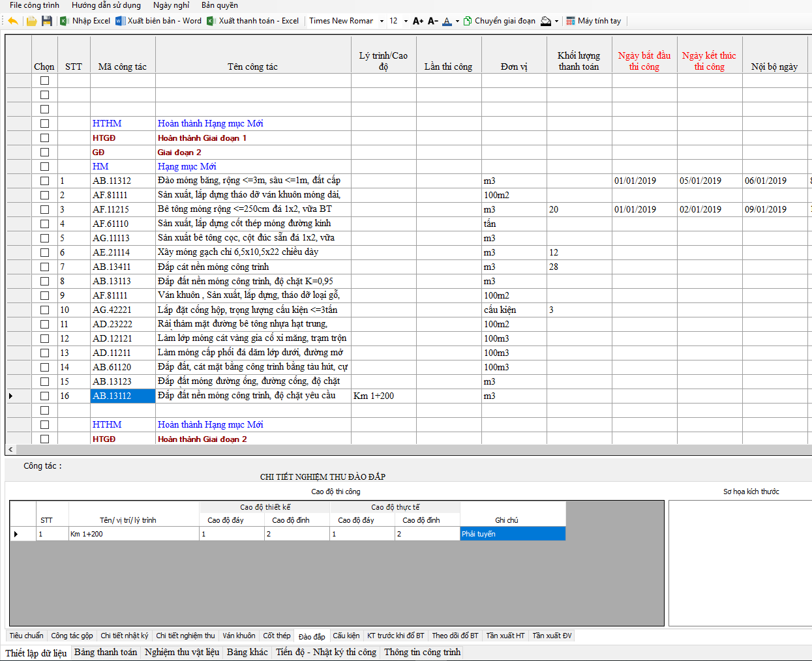Viewport: 812px width, 661px height.
Task: Click Phải tuyến note cell
Action: click(513, 534)
